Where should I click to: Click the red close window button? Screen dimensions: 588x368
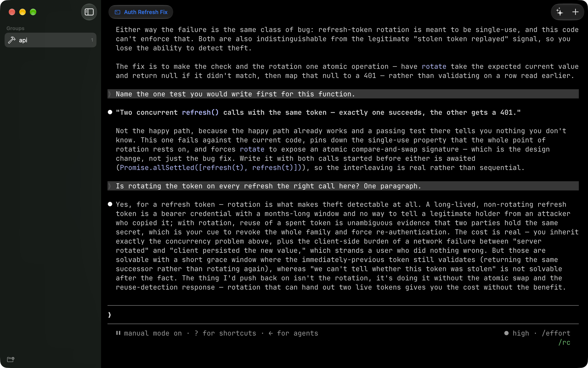(12, 12)
